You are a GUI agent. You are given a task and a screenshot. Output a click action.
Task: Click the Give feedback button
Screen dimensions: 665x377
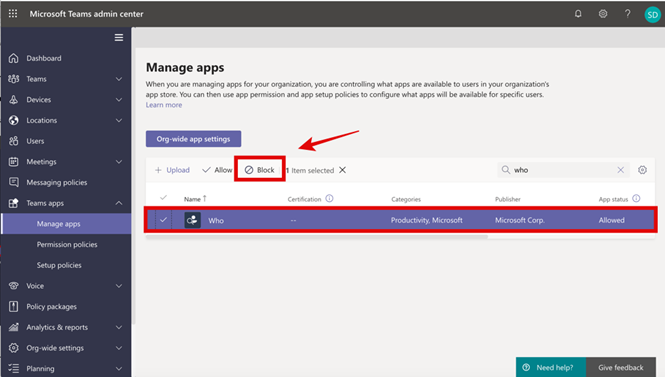(x=620, y=367)
